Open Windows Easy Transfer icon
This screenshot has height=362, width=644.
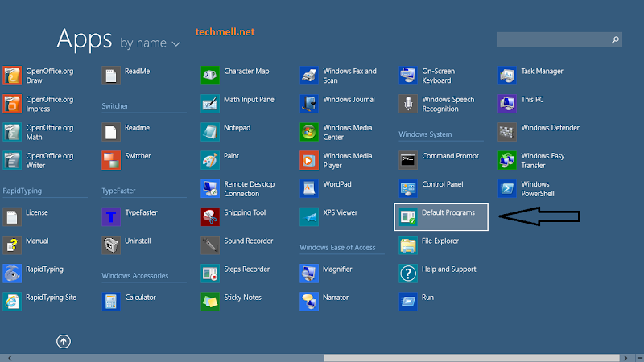click(507, 160)
